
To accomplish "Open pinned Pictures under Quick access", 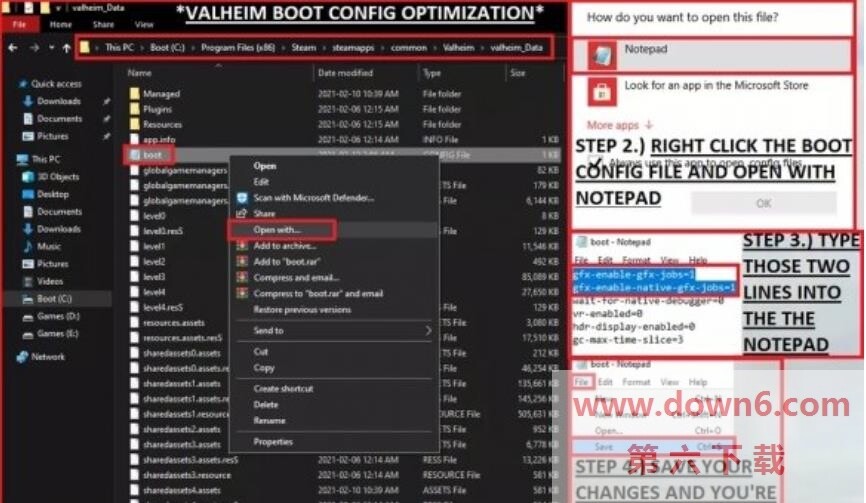I will pyautogui.click(x=52, y=136).
